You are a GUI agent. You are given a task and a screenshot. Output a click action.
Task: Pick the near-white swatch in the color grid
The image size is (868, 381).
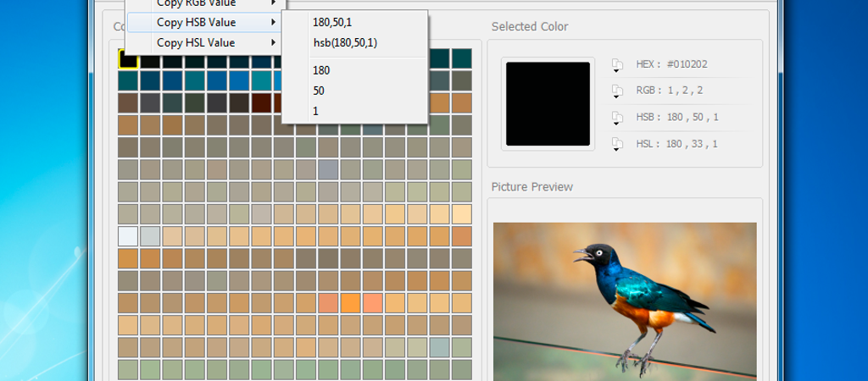point(128,236)
